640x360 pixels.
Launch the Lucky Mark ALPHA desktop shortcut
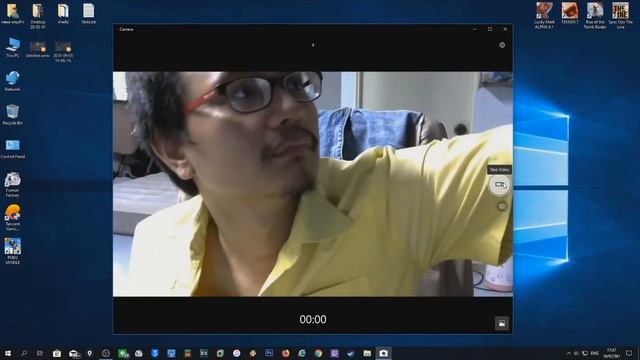544,16
